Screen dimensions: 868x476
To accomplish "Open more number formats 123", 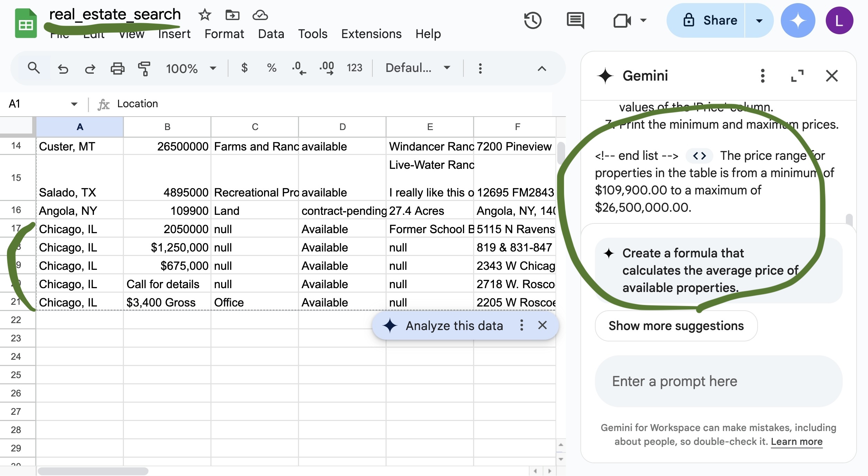I will tap(354, 68).
